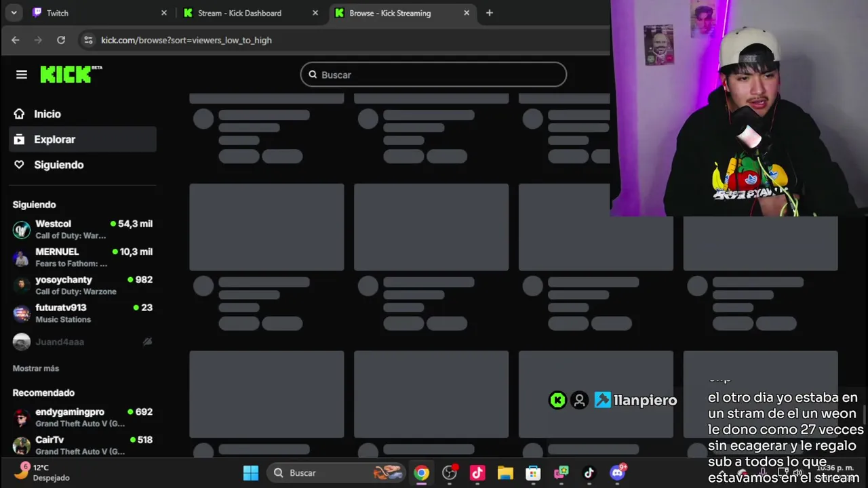Go to Inicio in the sidebar

click(83, 114)
